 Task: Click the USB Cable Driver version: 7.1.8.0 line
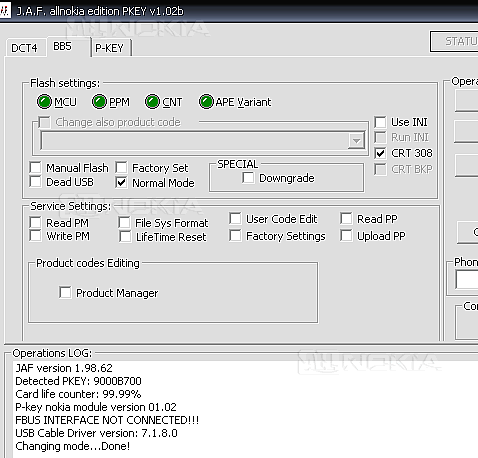96,433
